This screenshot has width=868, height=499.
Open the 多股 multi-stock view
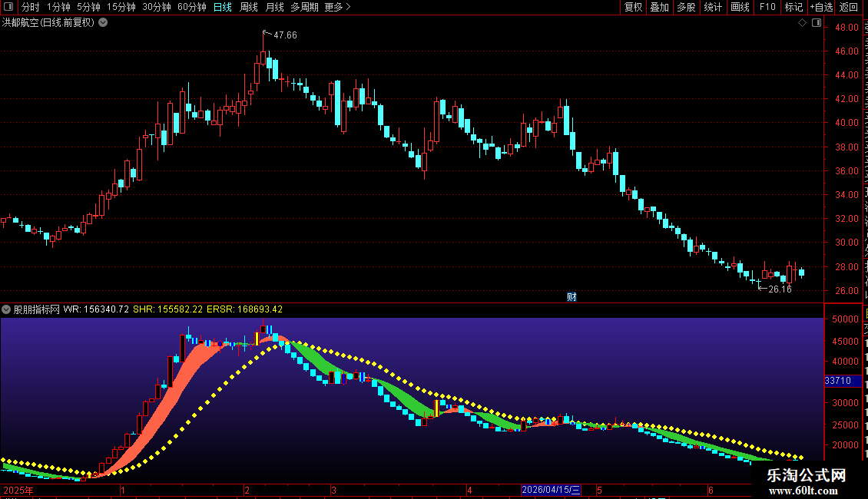[x=687, y=7]
